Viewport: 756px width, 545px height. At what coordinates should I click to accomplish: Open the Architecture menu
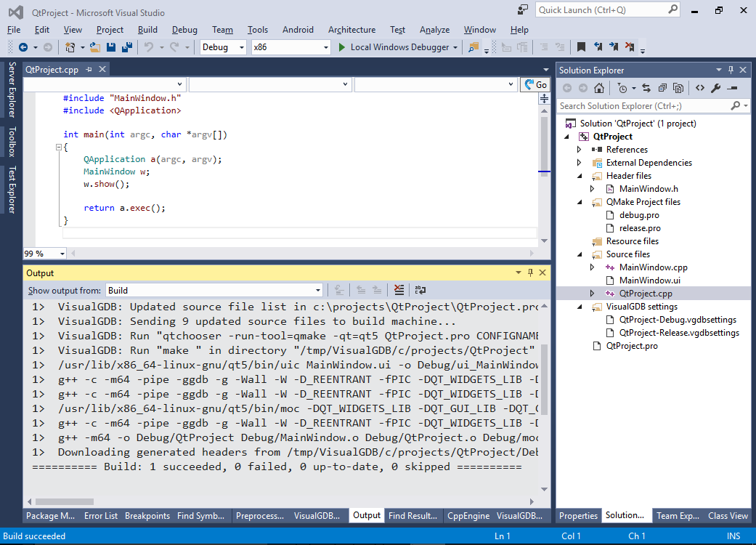[351, 29]
